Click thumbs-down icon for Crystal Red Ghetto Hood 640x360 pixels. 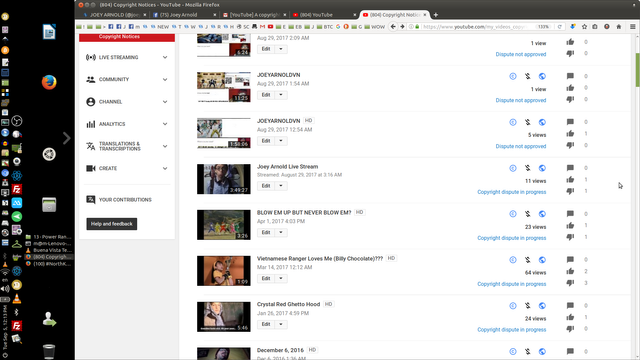click(570, 329)
